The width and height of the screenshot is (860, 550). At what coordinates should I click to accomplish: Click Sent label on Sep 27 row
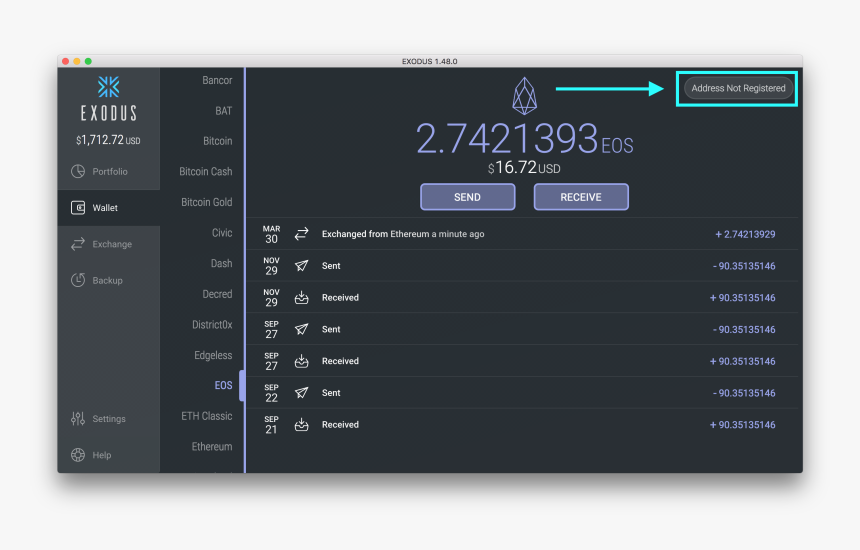331,330
